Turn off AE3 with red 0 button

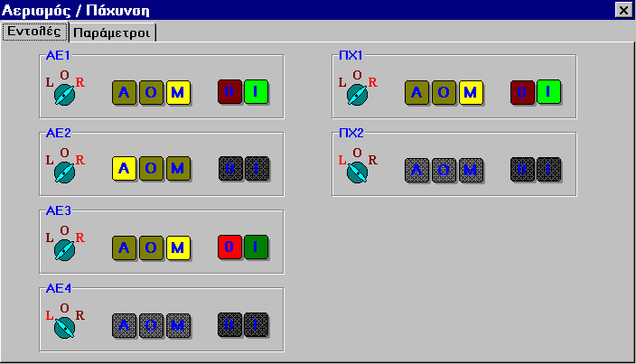(231, 247)
